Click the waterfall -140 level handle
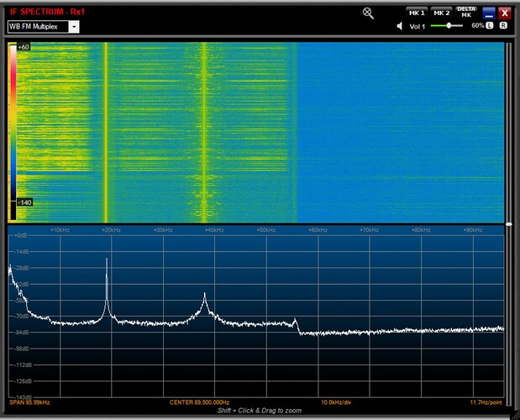This screenshot has height=420, width=520. point(23,202)
